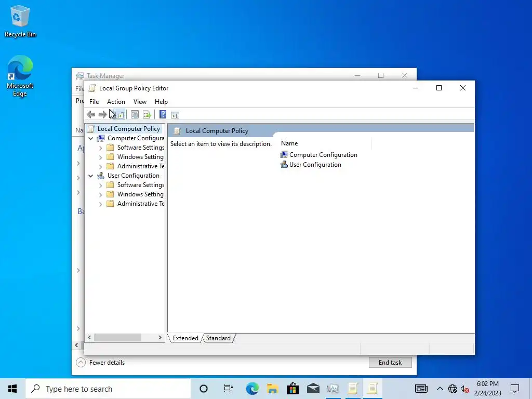Expand Administrative Templates under Computer Configuration
Screen dimensions: 532x399
[100, 167]
